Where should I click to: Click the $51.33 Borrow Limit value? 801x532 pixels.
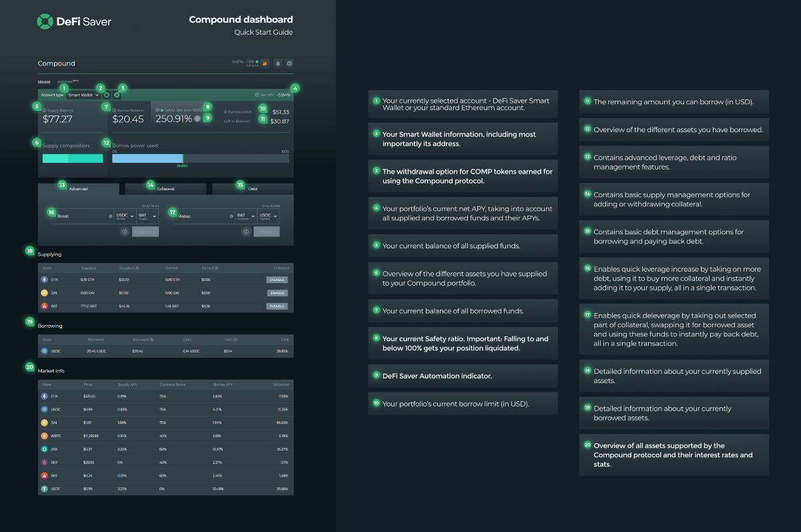[281, 112]
